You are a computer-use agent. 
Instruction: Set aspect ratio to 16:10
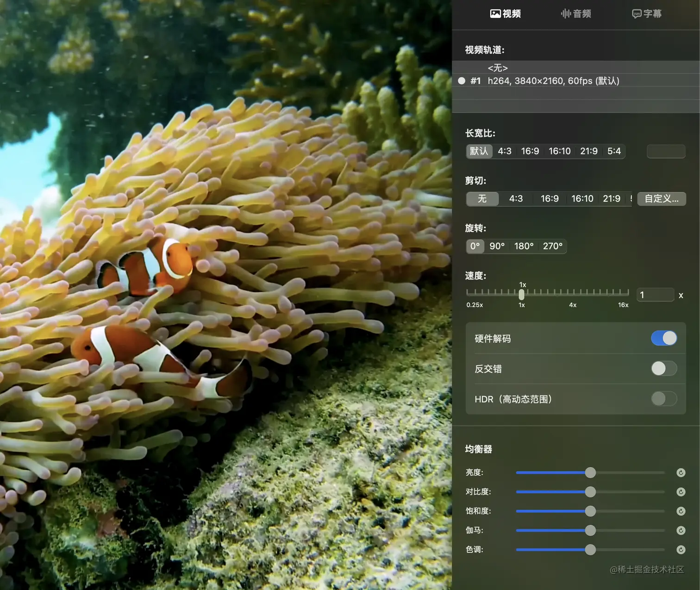559,151
